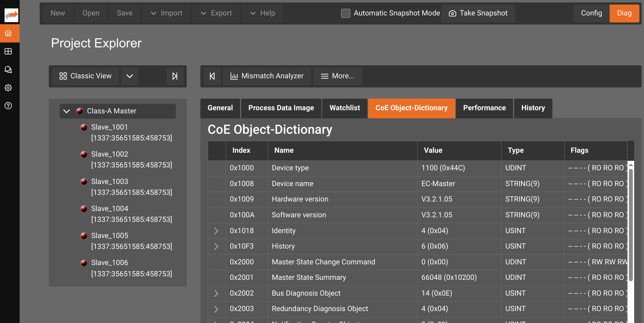The image size is (644, 323).
Task: Collapse the Class-A Master tree node
Action: 67,111
